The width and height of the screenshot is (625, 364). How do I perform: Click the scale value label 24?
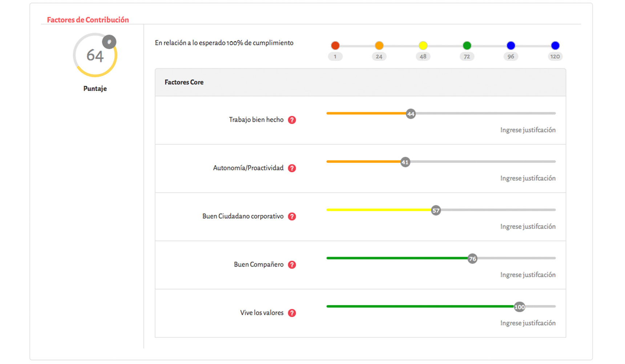(379, 57)
